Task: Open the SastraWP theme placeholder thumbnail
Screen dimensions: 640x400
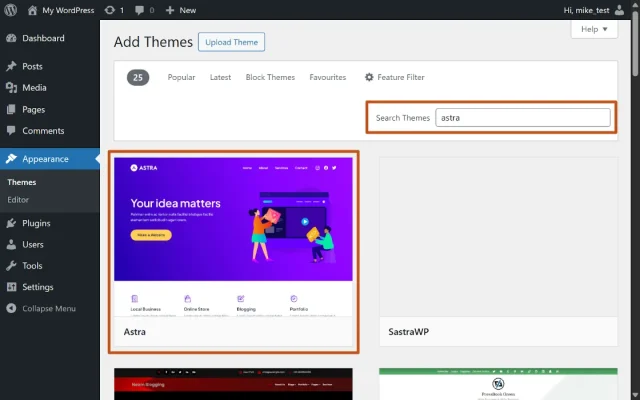Action: click(498, 237)
